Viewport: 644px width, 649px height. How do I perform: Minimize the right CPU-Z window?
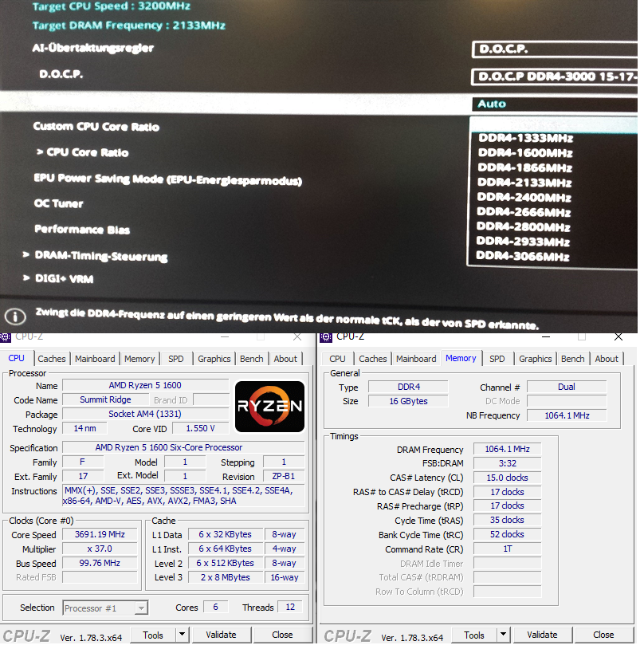[546, 337]
